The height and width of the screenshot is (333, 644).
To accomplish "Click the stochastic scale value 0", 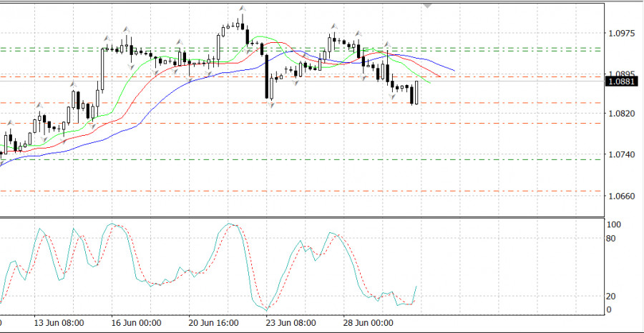I will (609, 310).
